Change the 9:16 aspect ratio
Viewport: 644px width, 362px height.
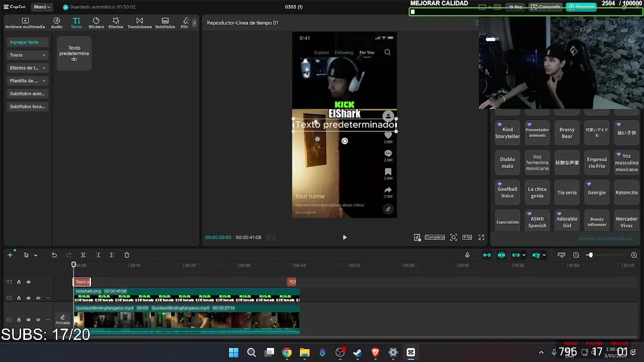[467, 237]
